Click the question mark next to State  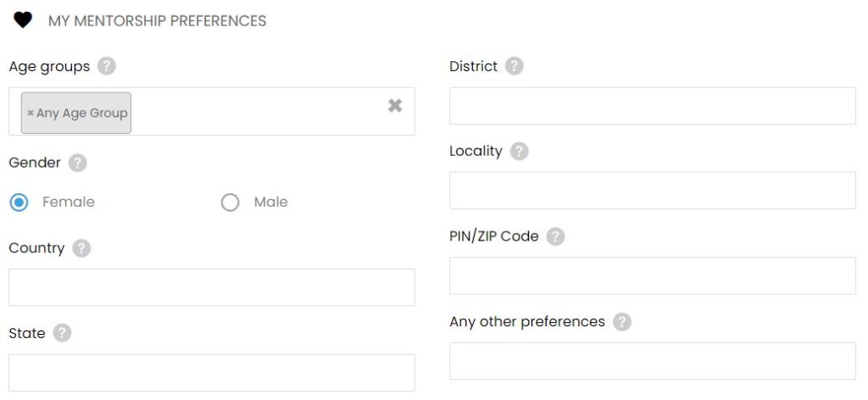click(x=62, y=333)
